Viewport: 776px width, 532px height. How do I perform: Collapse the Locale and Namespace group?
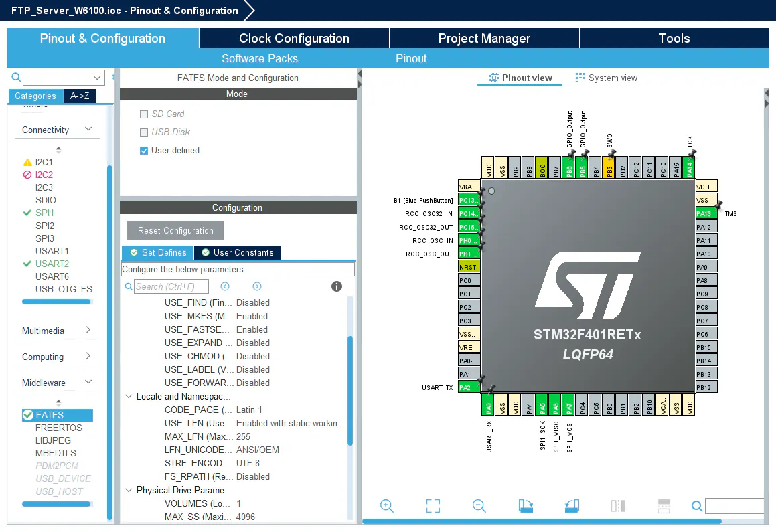tap(129, 397)
